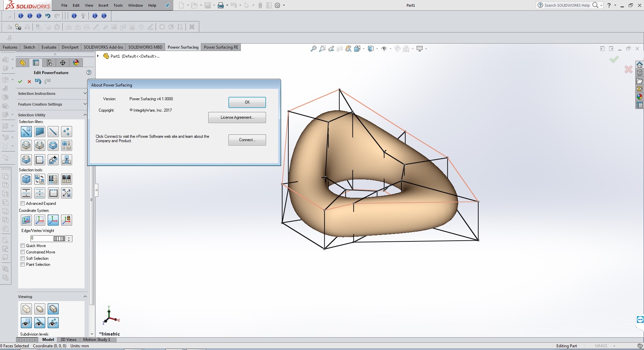This screenshot has width=644, height=350.
Task: Choose the highlighted world coordinate system icon
Action: click(53, 220)
